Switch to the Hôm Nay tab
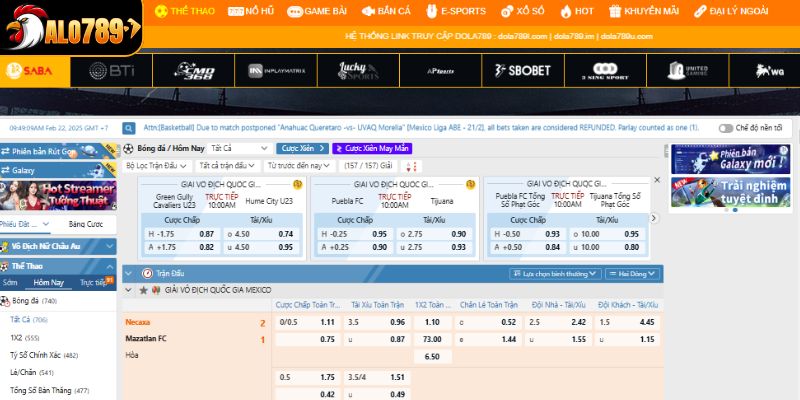This screenshot has width=800, height=400. (x=48, y=282)
